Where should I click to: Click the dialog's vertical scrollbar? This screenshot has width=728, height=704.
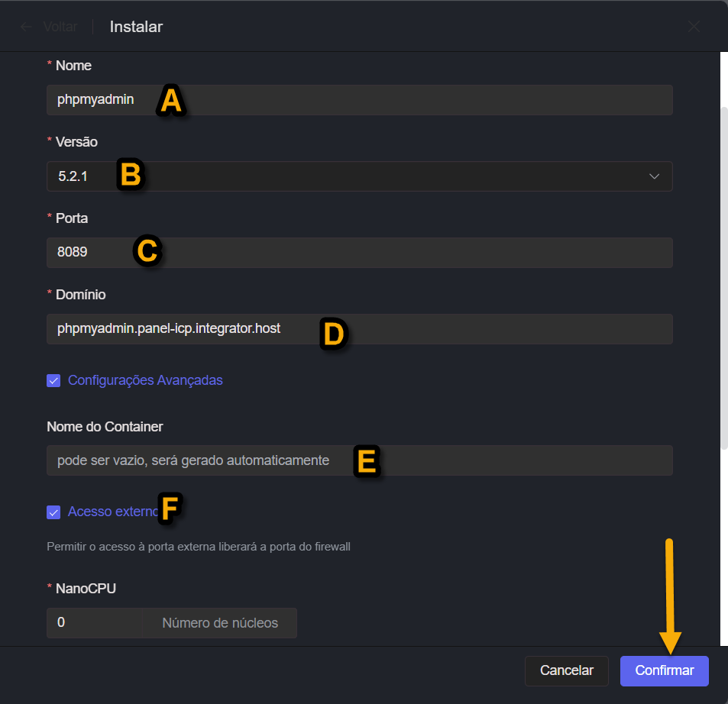click(x=723, y=275)
